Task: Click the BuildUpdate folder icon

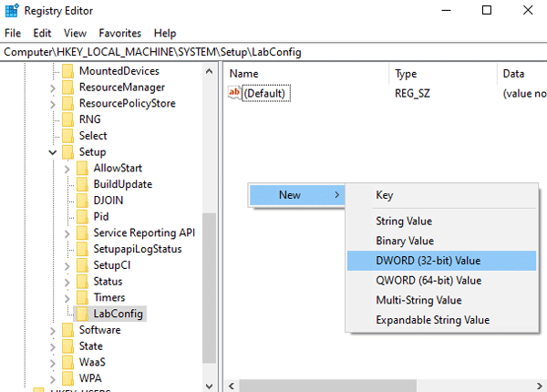Action: click(x=82, y=184)
